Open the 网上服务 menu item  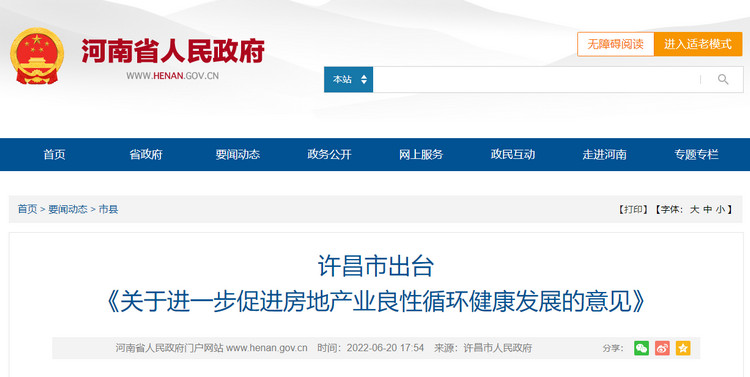[x=421, y=155]
